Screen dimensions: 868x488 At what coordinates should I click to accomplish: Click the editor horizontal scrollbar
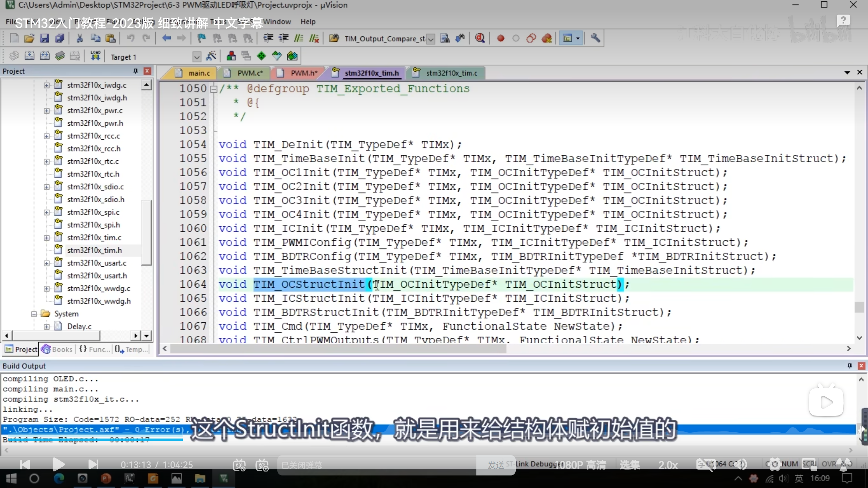[x=338, y=349]
